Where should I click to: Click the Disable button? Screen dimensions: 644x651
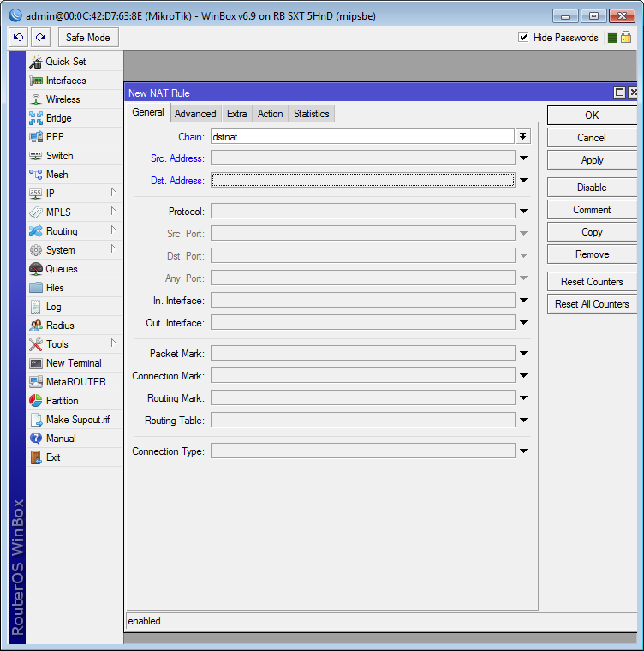point(592,188)
